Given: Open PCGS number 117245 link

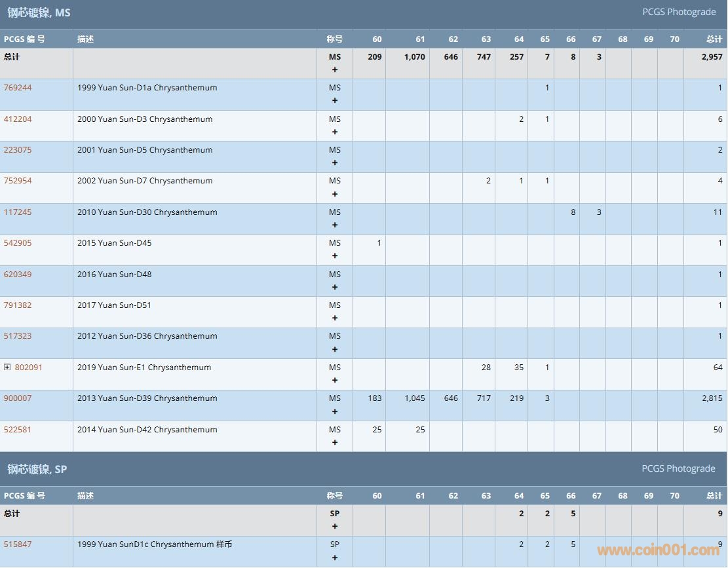Looking at the screenshot, I should point(18,212).
